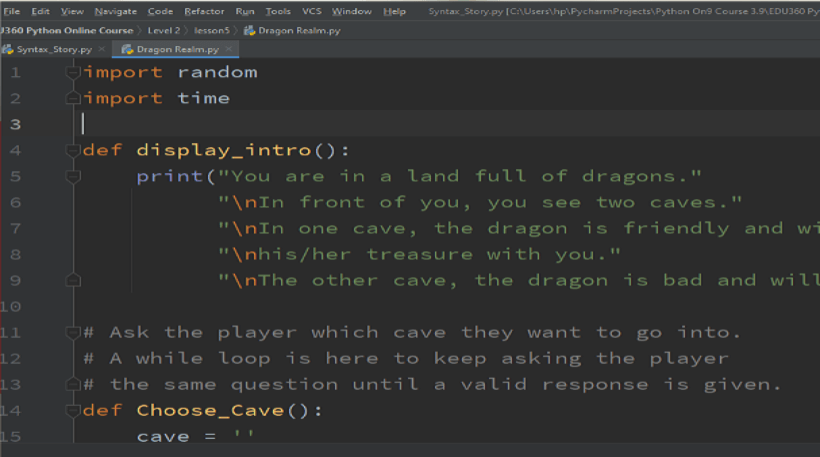
Task: Open the Run menu
Action: coord(244,11)
